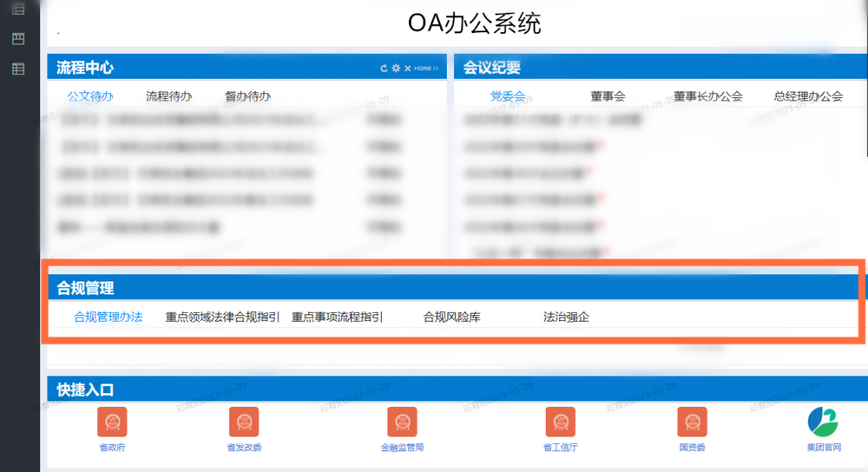Open the 集团官网 green logo icon
Screen dimensions: 868x472
point(823,421)
